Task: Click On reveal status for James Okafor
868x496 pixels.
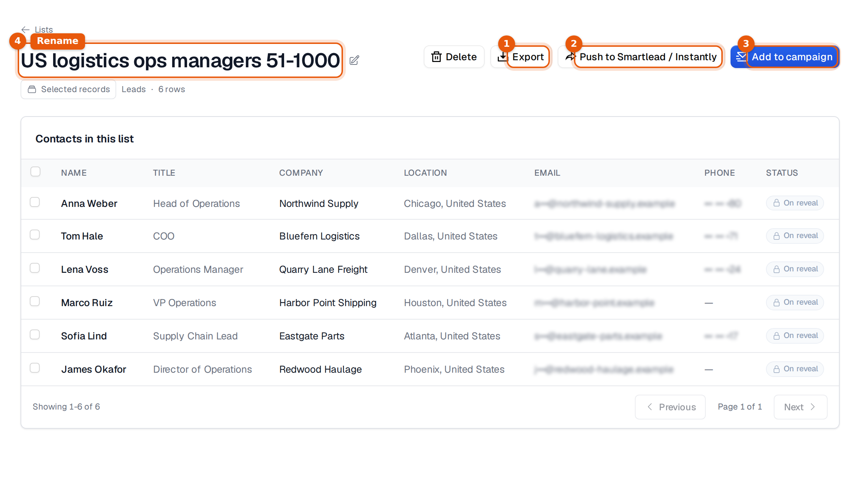Action: [795, 369]
